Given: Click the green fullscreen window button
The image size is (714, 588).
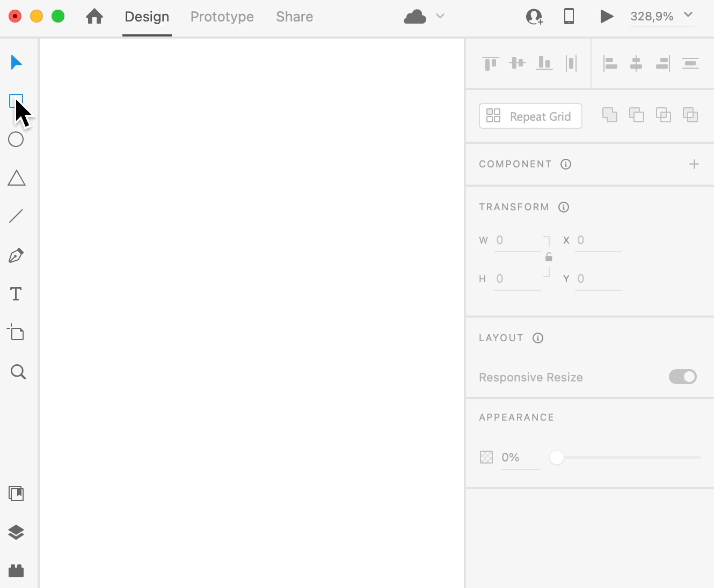Looking at the screenshot, I should click(x=58, y=17).
